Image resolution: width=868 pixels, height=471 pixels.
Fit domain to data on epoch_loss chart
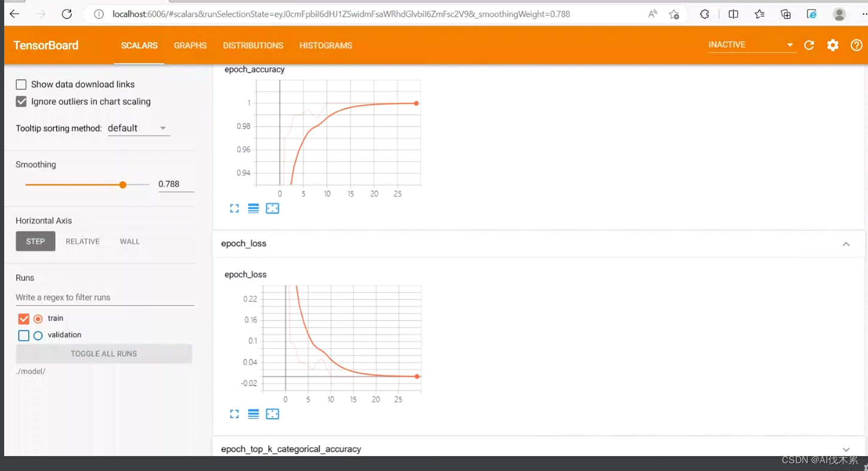pos(273,414)
